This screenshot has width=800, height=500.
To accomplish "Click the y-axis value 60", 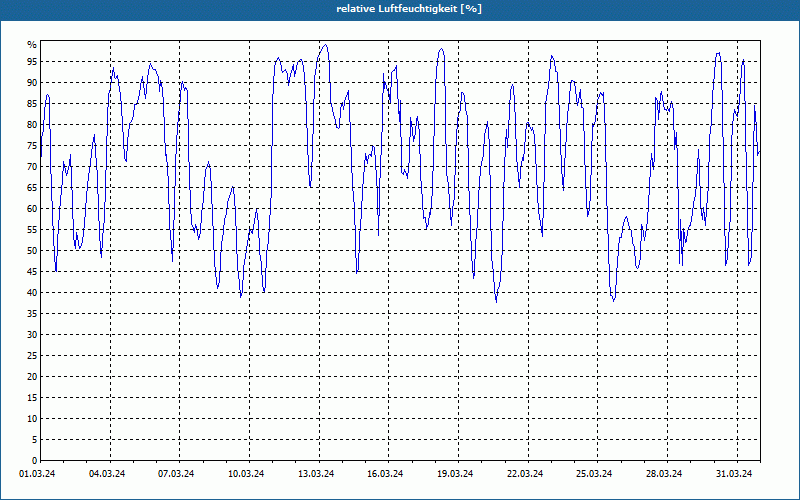I will 32,208.
